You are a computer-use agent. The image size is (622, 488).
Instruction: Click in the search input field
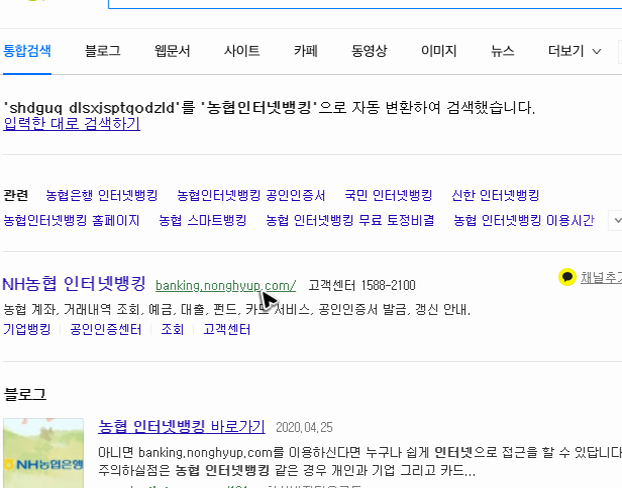click(x=365, y=4)
